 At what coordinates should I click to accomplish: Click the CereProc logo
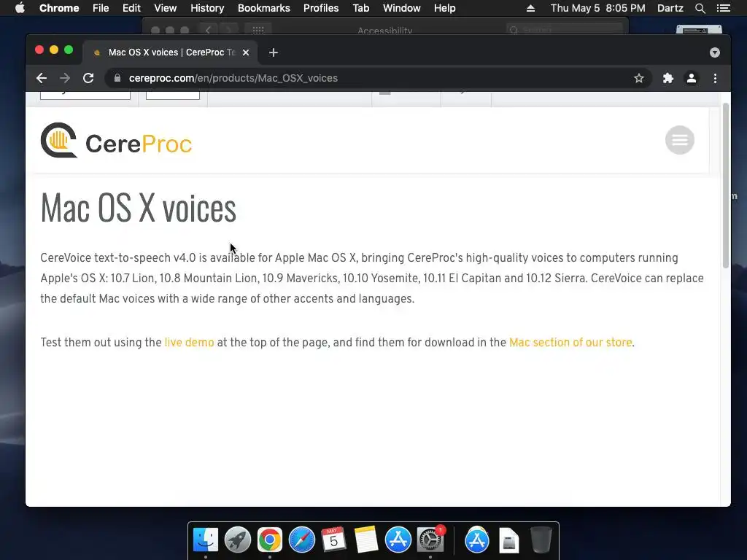click(x=116, y=141)
